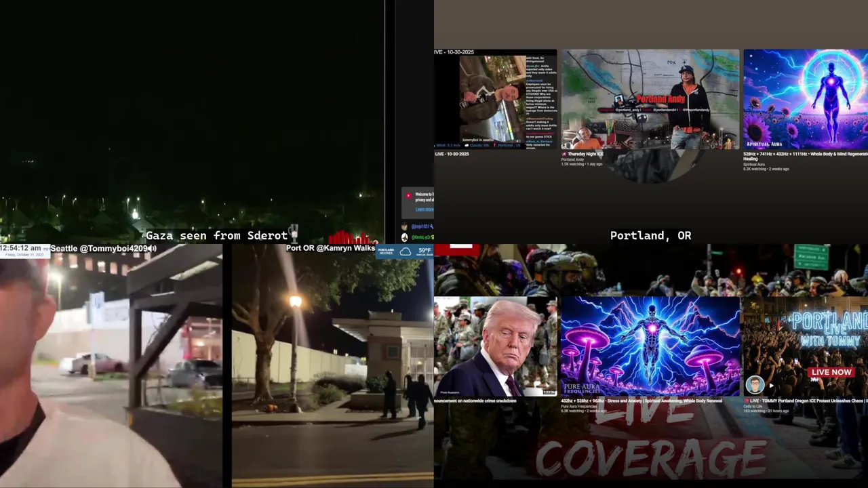
Task: Click the 'Learn more' link in the welcome notice
Action: pos(425,209)
